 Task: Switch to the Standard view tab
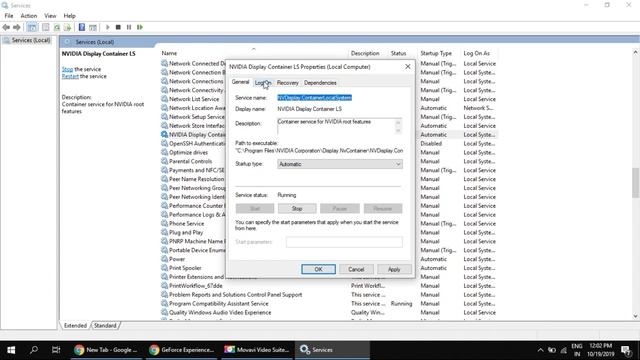(105, 326)
